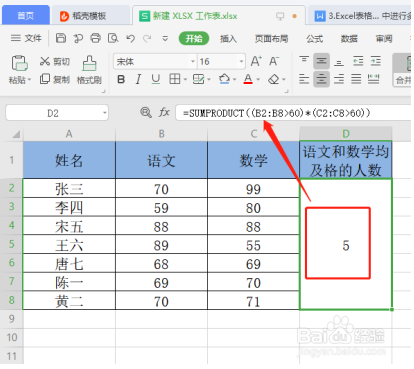This screenshot has height=369, width=414.
Task: Click the zoom lookup icon beside fx
Action: (146, 112)
